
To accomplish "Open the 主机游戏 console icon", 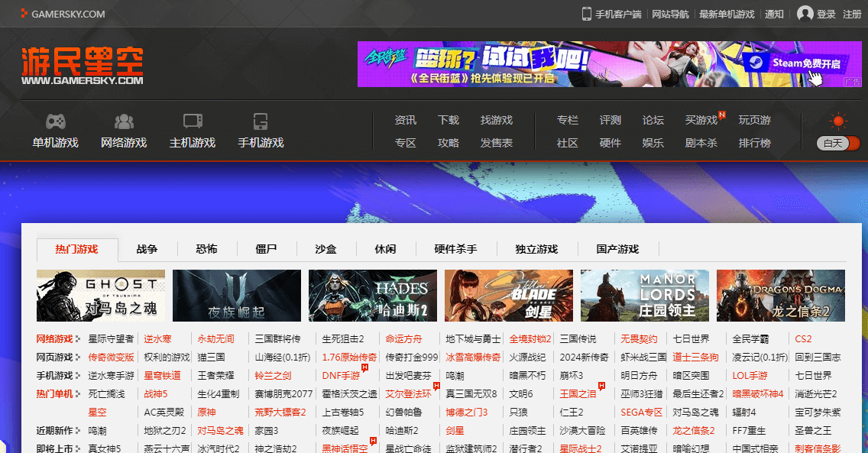I will point(193,121).
